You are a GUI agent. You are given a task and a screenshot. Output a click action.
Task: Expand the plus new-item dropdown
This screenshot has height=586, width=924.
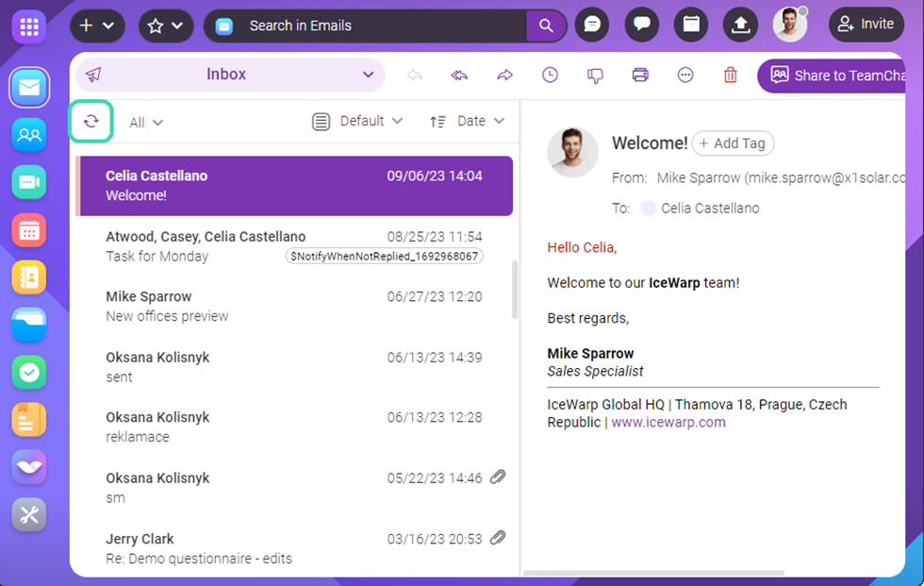click(x=97, y=25)
